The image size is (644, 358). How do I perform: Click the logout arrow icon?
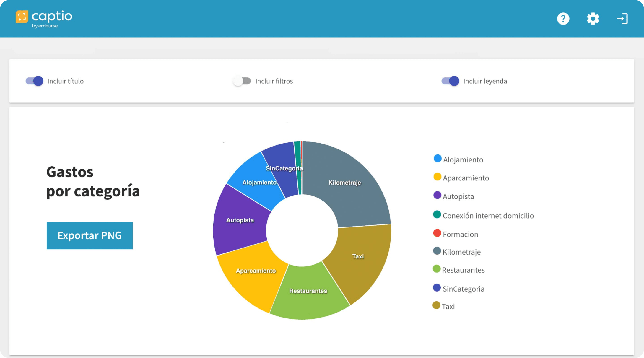622,19
